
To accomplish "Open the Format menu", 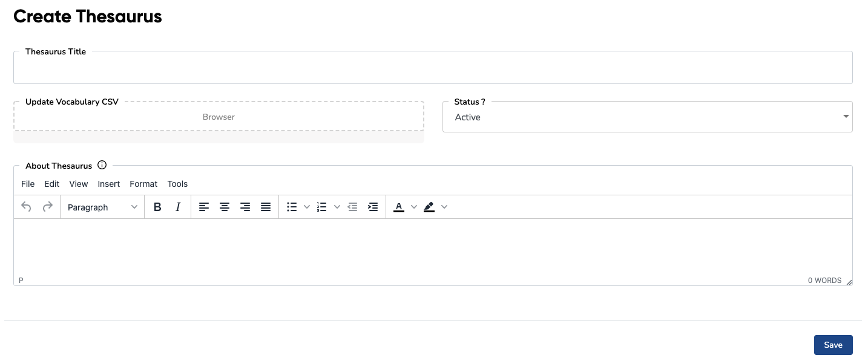I will click(x=143, y=184).
